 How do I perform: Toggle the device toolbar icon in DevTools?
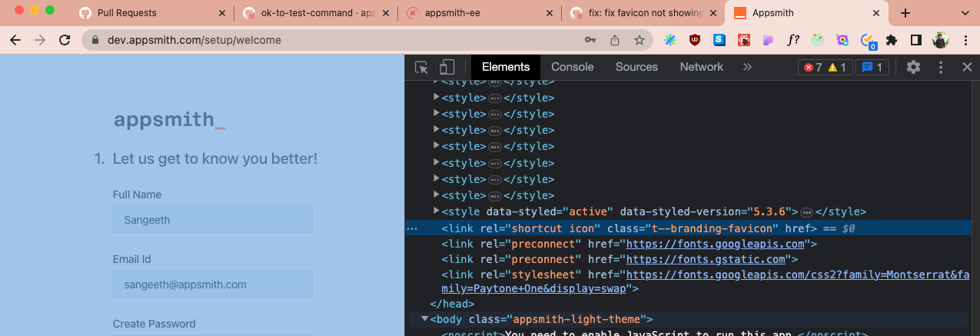point(447,67)
